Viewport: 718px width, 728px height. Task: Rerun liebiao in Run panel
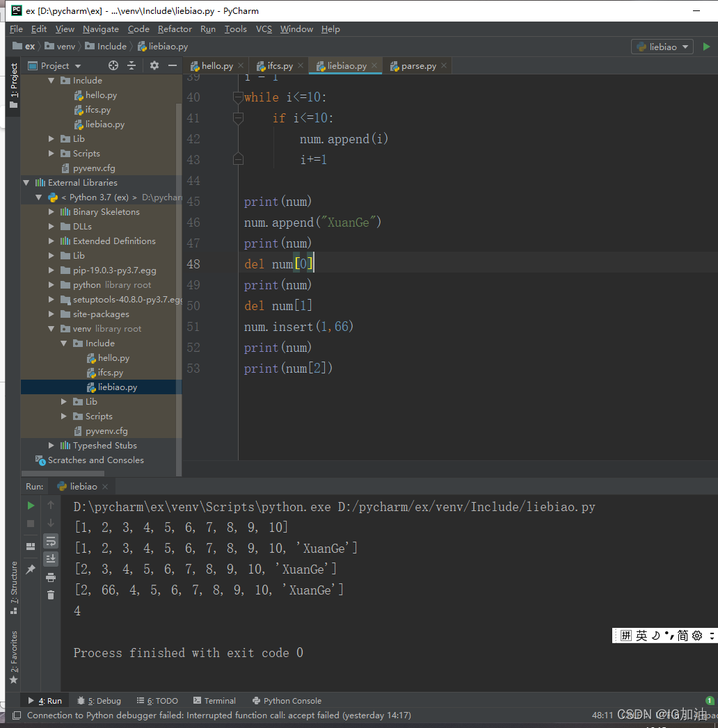[x=31, y=505]
